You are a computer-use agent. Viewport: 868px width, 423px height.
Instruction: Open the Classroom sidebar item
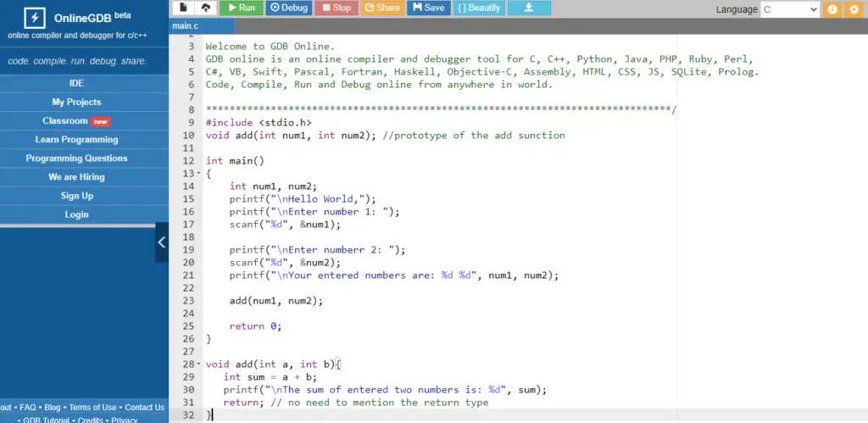click(x=77, y=120)
